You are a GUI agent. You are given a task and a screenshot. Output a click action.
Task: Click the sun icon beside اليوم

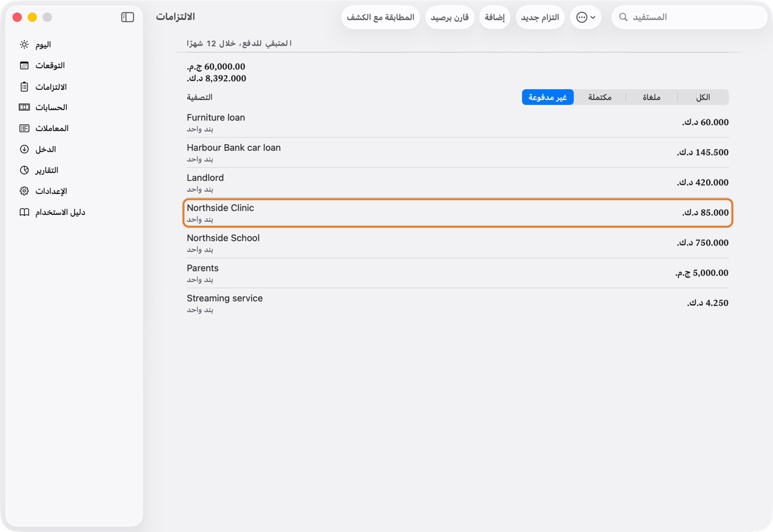tap(24, 45)
